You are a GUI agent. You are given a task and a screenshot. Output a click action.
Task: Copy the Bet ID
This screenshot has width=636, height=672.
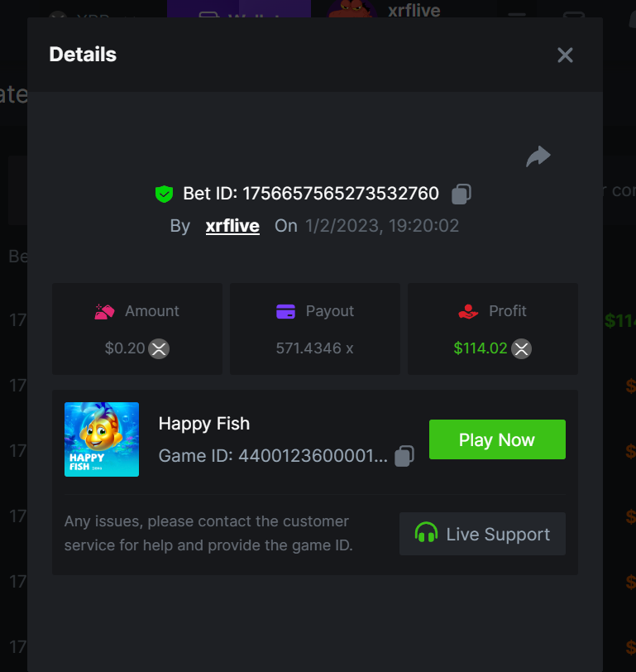[461, 194]
